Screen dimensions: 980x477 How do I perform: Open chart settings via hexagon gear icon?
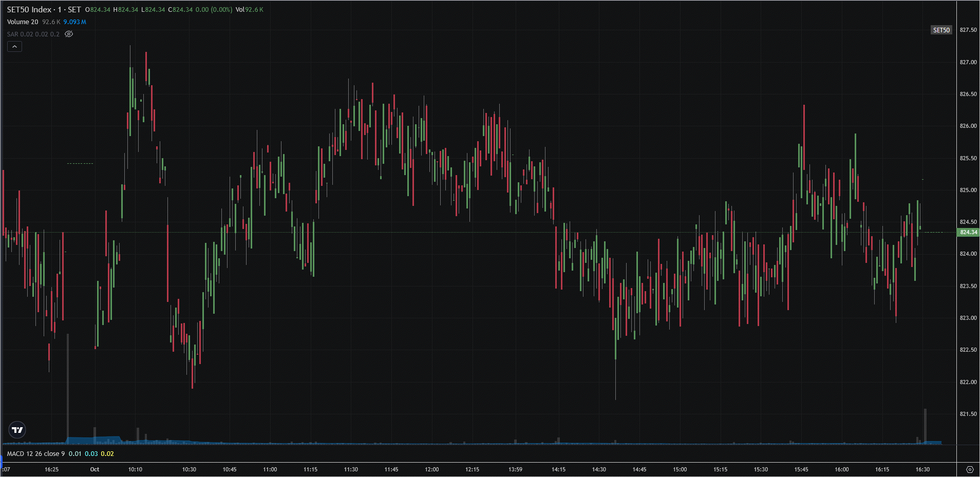click(x=969, y=469)
